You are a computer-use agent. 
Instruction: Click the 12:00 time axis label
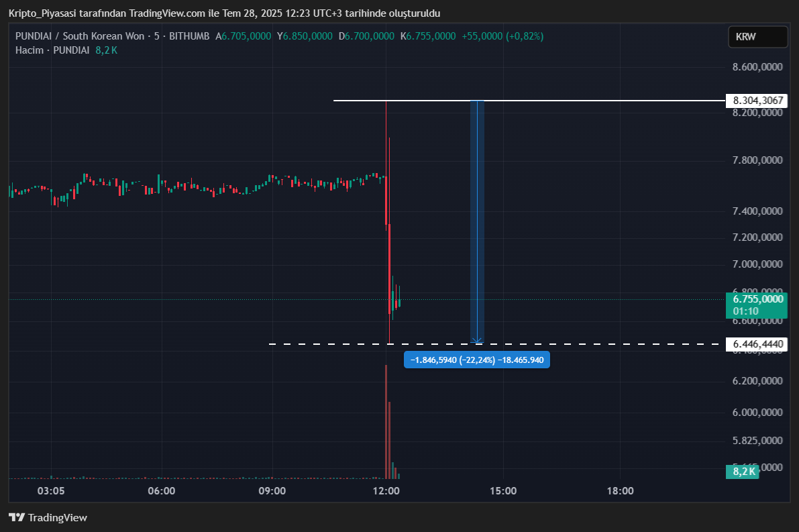click(x=386, y=490)
